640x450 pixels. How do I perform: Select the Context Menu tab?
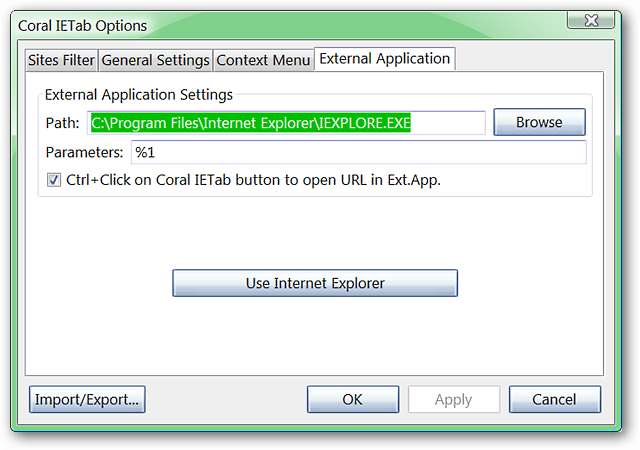(263, 60)
